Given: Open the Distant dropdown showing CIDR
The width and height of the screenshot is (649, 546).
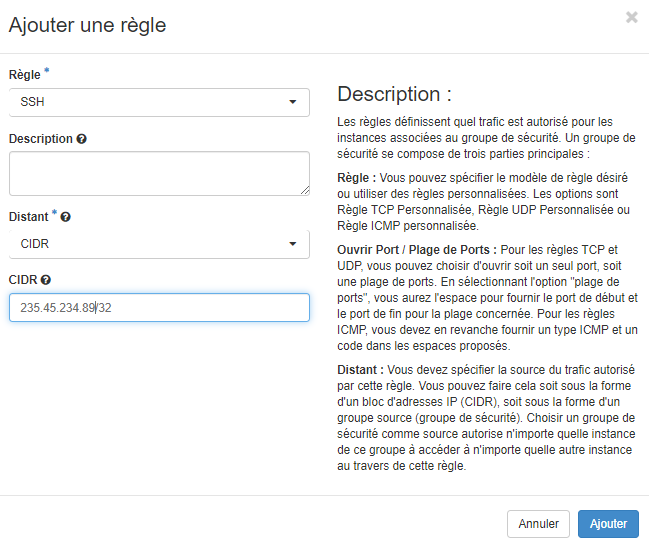Looking at the screenshot, I should point(159,244).
